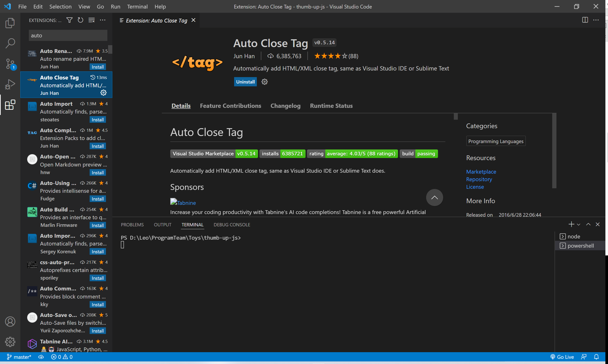
Task: Switch to OUTPUT panel tab
Action: [163, 225]
